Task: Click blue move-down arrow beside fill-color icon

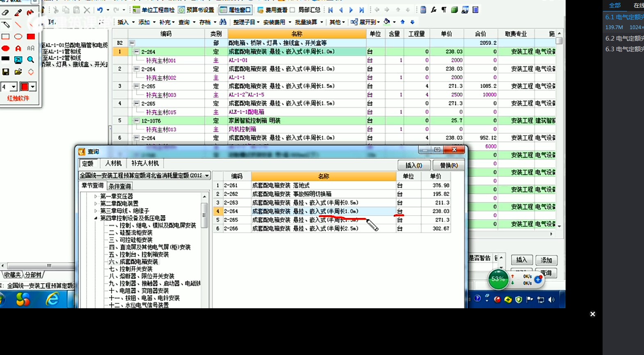Action: (x=412, y=22)
